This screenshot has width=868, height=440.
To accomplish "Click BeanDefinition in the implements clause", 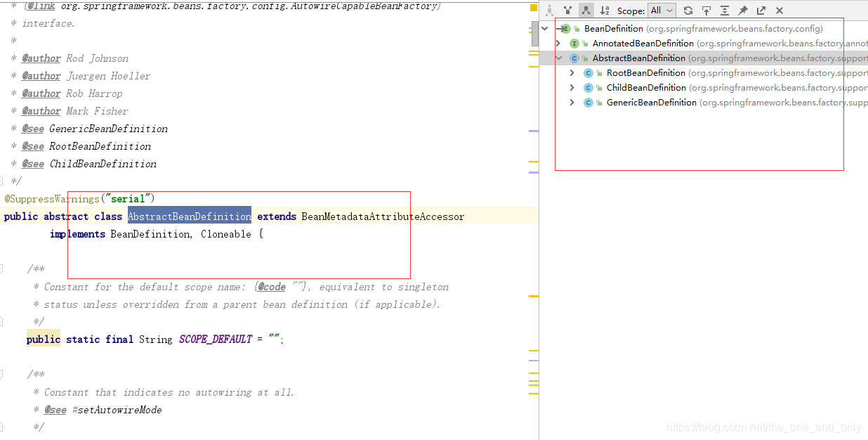I will (x=150, y=234).
